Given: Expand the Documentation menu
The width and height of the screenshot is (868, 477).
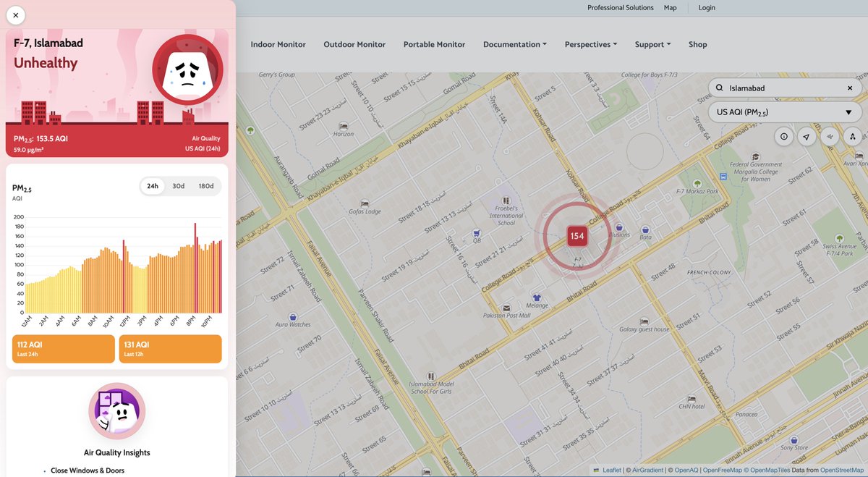Looking at the screenshot, I should [515, 44].
